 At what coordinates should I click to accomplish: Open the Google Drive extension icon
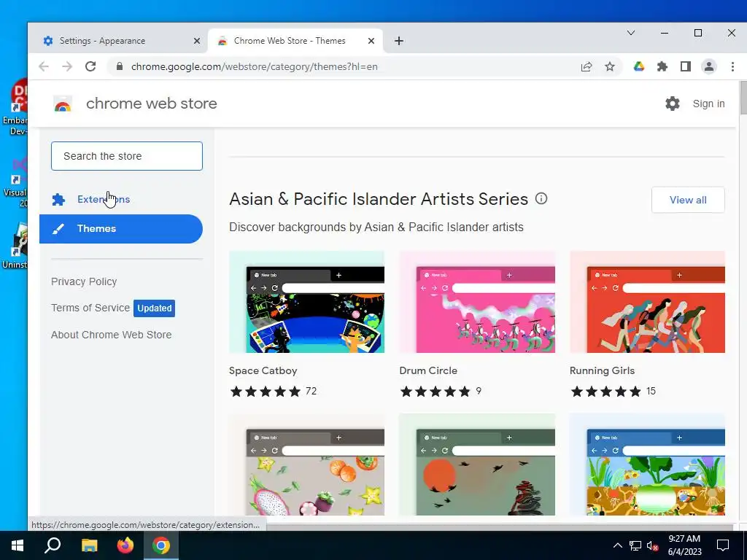(x=639, y=66)
